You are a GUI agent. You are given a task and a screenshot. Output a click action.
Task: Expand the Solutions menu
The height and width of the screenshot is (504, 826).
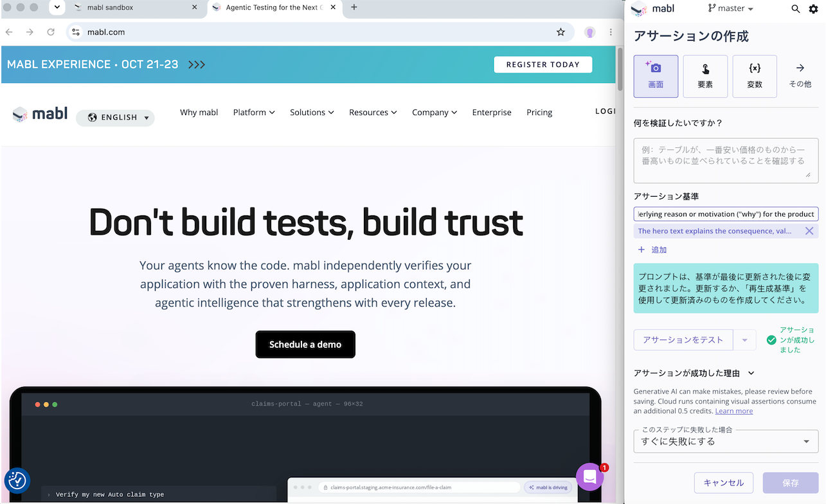(312, 113)
